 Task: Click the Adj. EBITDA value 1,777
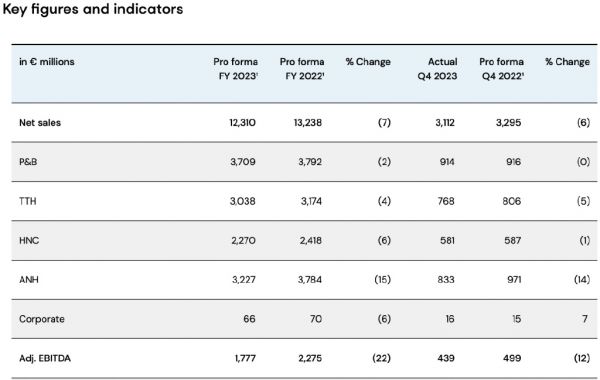pyautogui.click(x=245, y=359)
